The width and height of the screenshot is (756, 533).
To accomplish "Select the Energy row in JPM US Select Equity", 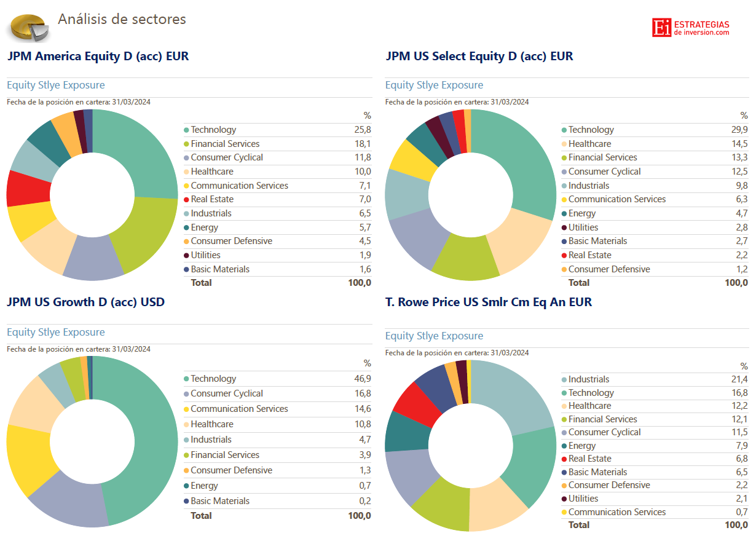I will [x=655, y=214].
